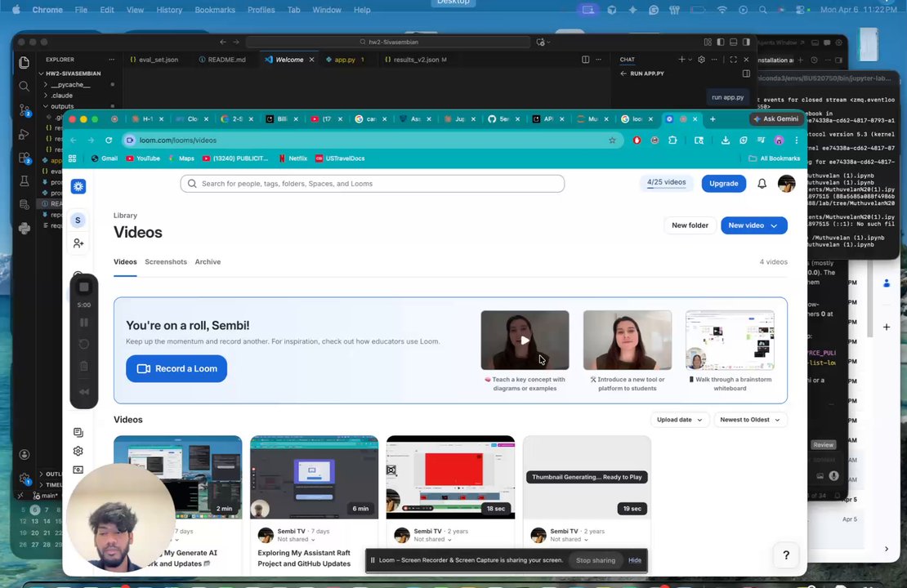Click the screen capture icon below the settings gear
Image resolution: width=907 pixels, height=588 pixels.
[78, 470]
